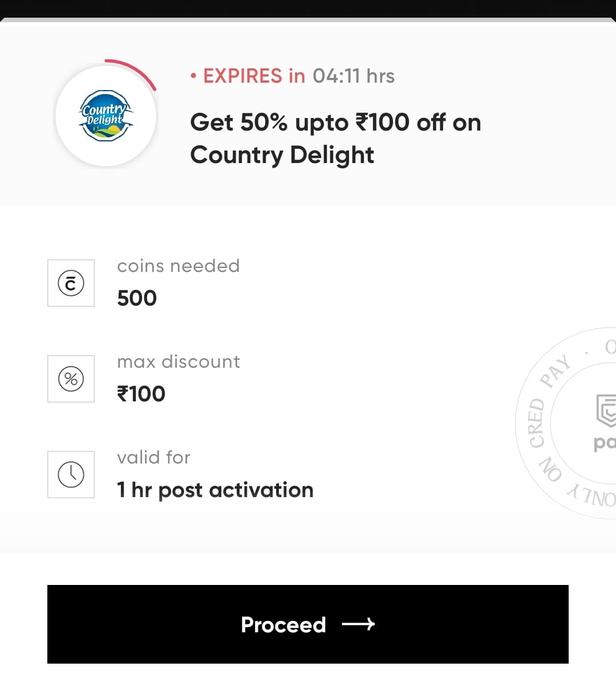Viewport: 616px width, 687px height.
Task: Tap the offer title about Country Delight
Action: point(335,139)
